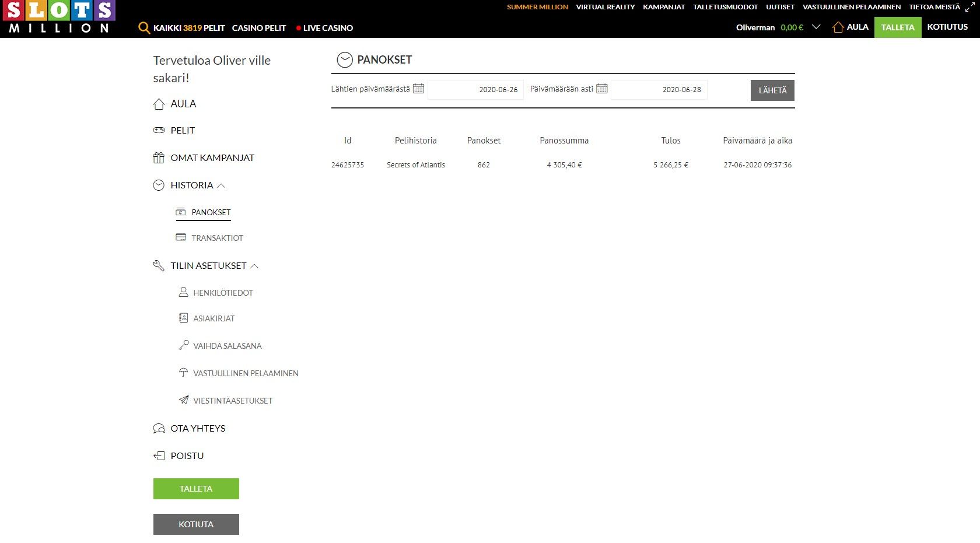Click the clock icon next to PANOKSET heading
The image size is (980, 543).
345,59
